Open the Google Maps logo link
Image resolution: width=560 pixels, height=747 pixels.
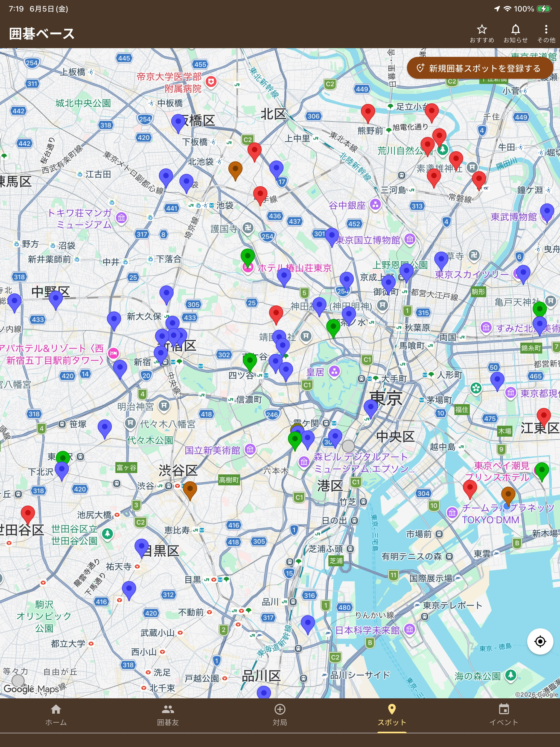[x=31, y=689]
